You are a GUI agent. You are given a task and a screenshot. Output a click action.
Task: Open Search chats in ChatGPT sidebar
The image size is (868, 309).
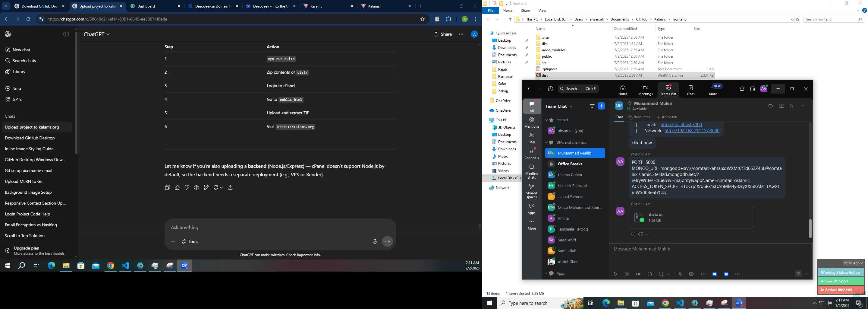click(20, 61)
